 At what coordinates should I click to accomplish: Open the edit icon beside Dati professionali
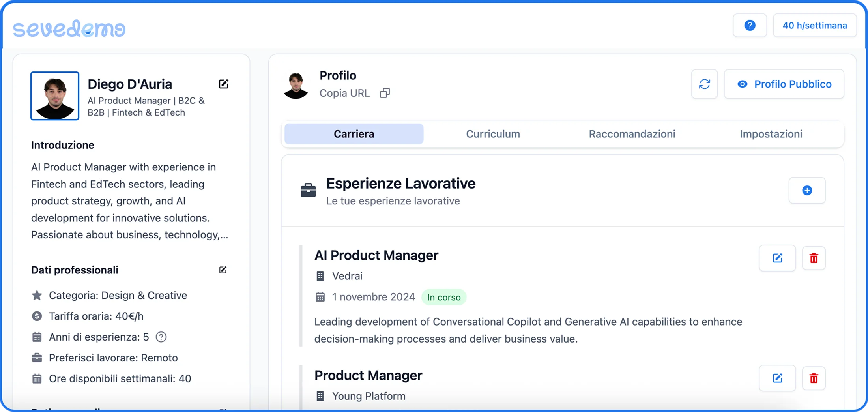click(223, 270)
